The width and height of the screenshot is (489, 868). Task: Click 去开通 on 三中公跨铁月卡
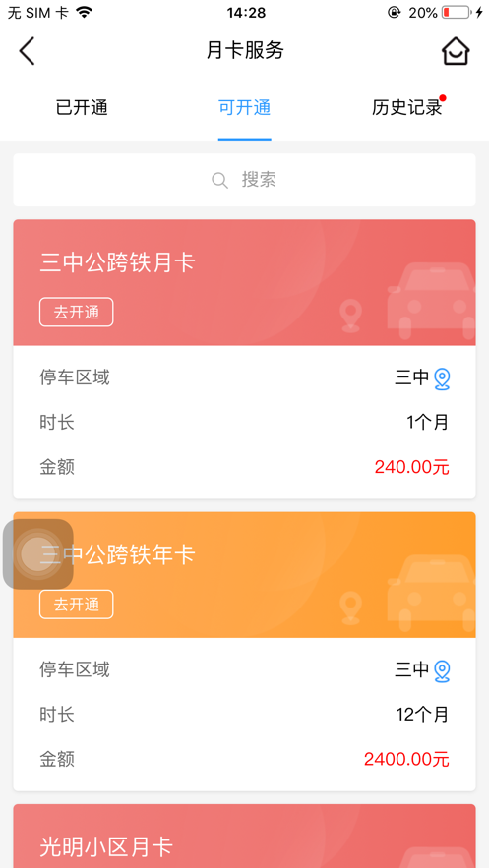(77, 313)
